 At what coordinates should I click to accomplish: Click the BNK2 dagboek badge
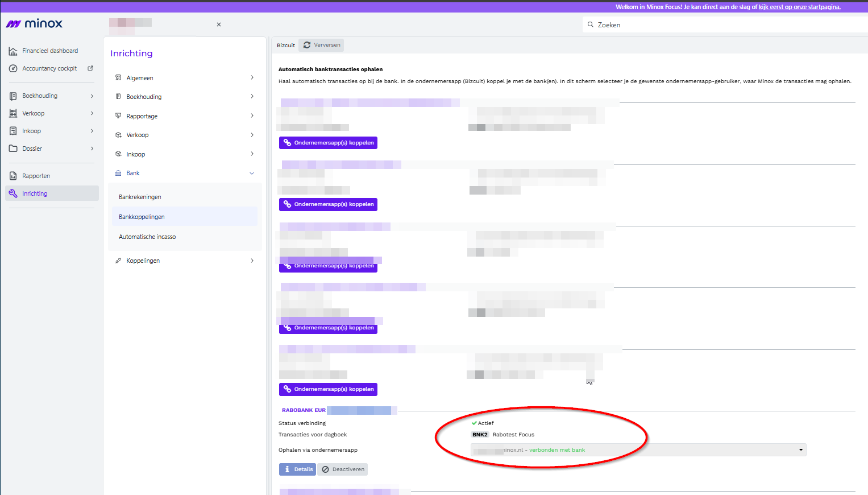point(480,435)
